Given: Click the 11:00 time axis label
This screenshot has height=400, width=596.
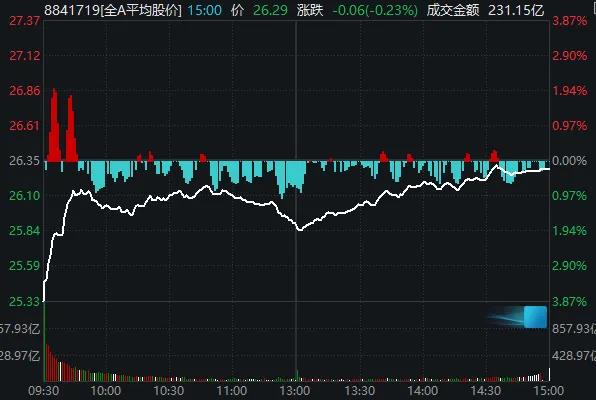Looking at the screenshot, I should [x=232, y=390].
